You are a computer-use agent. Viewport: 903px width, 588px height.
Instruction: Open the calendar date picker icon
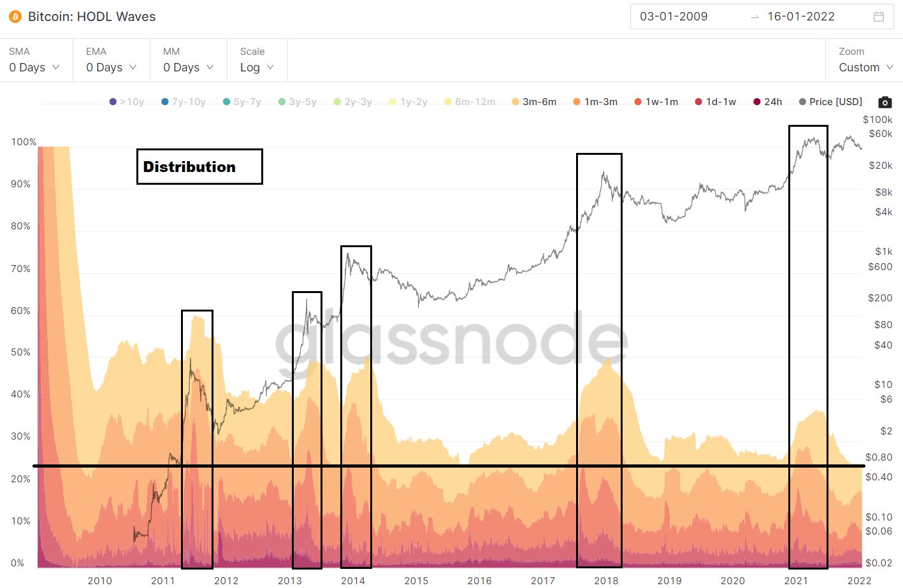click(879, 17)
